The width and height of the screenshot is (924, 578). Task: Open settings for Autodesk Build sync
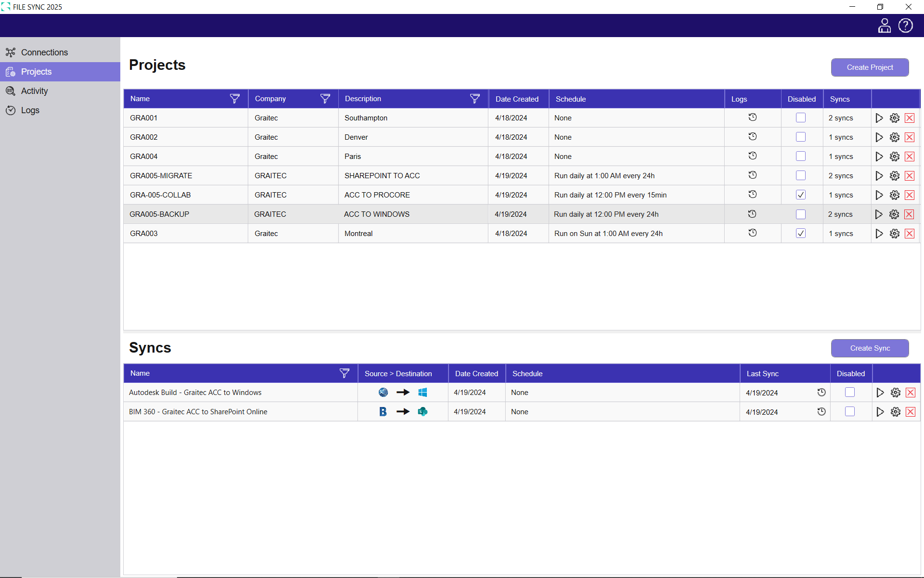click(x=895, y=393)
